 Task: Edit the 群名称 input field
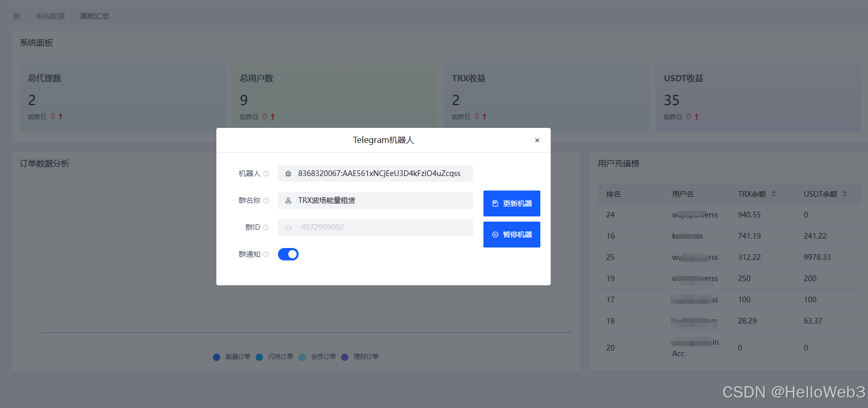[375, 200]
